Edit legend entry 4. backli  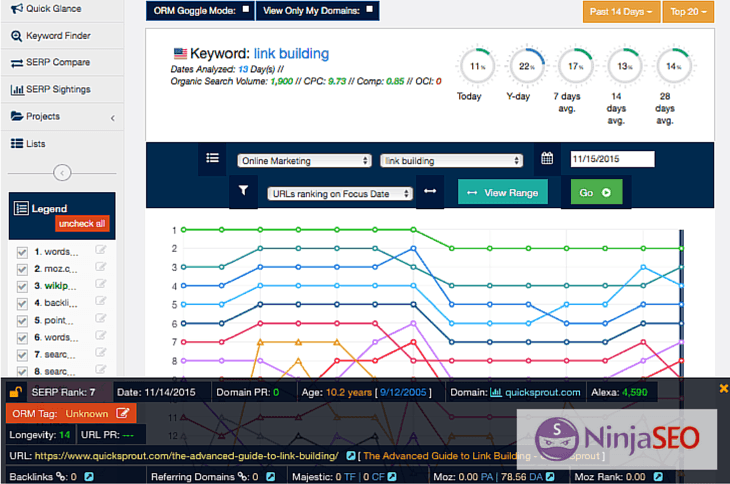click(101, 301)
